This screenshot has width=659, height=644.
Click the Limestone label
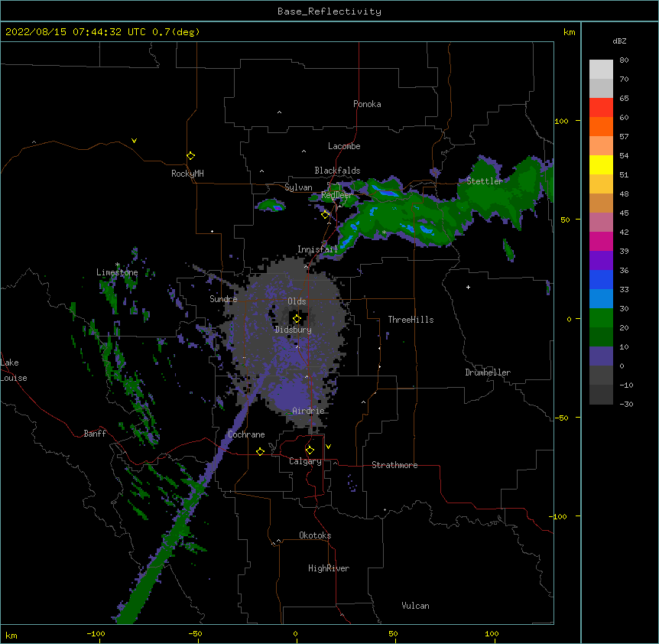point(117,272)
